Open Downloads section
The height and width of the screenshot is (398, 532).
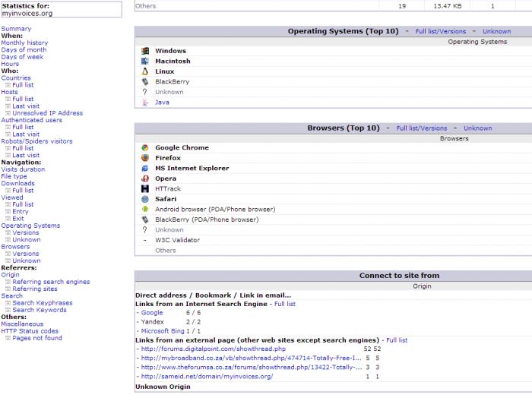17,183
